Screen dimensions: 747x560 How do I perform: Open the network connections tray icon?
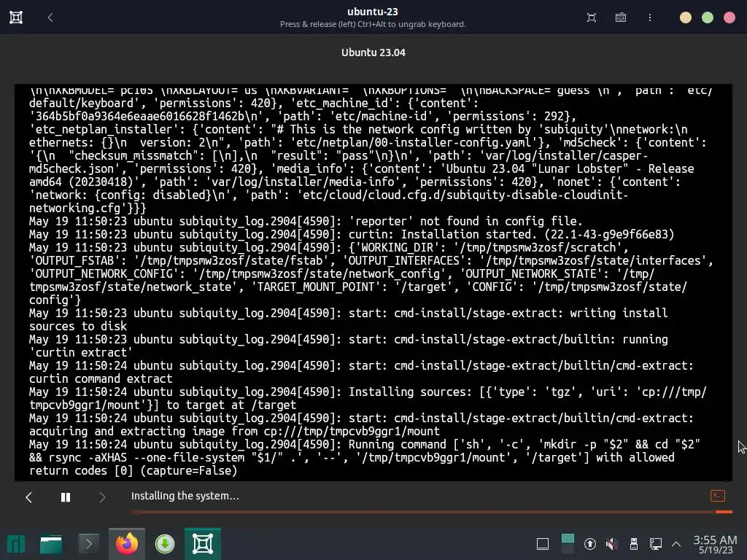pyautogui.click(x=656, y=544)
